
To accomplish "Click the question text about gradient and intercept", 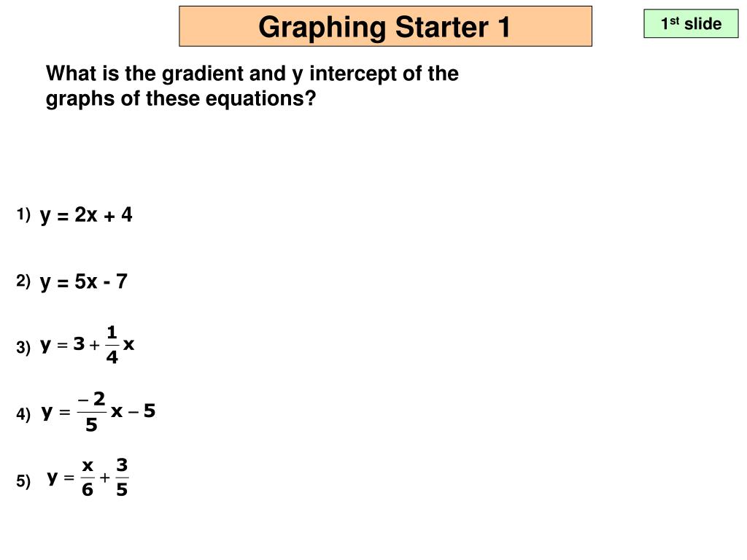I will (x=252, y=86).
